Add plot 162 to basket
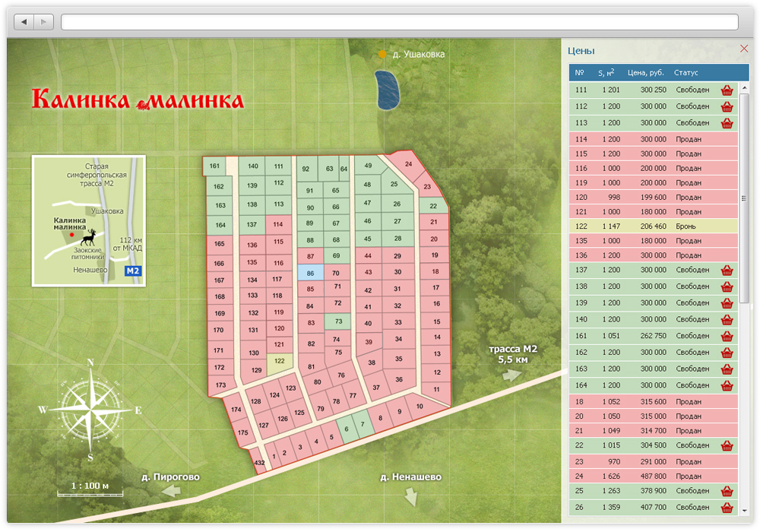The height and width of the screenshot is (532, 760). pyautogui.click(x=727, y=353)
